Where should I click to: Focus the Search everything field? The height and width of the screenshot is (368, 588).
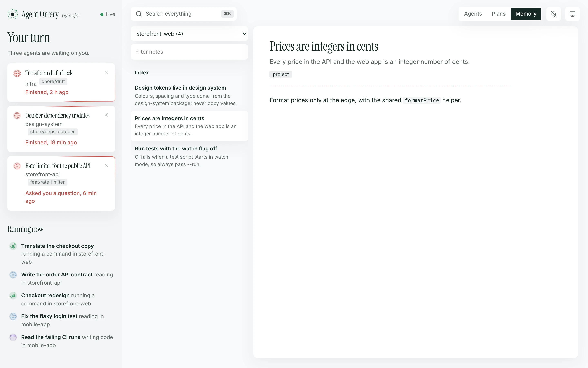[184, 14]
